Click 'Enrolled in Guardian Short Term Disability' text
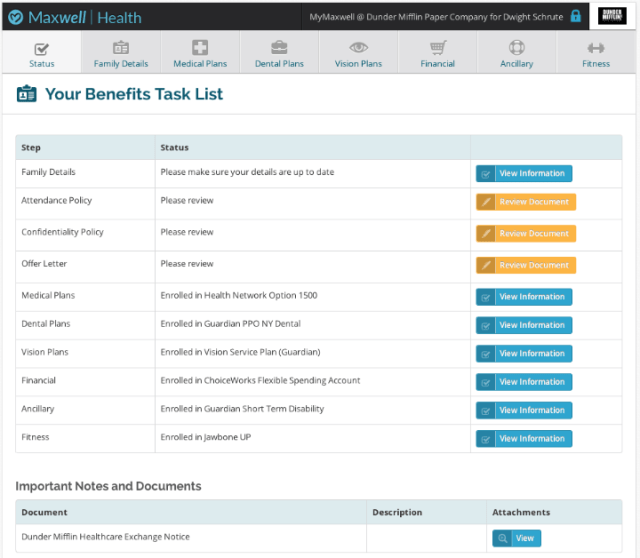The image size is (640, 558). point(242,409)
